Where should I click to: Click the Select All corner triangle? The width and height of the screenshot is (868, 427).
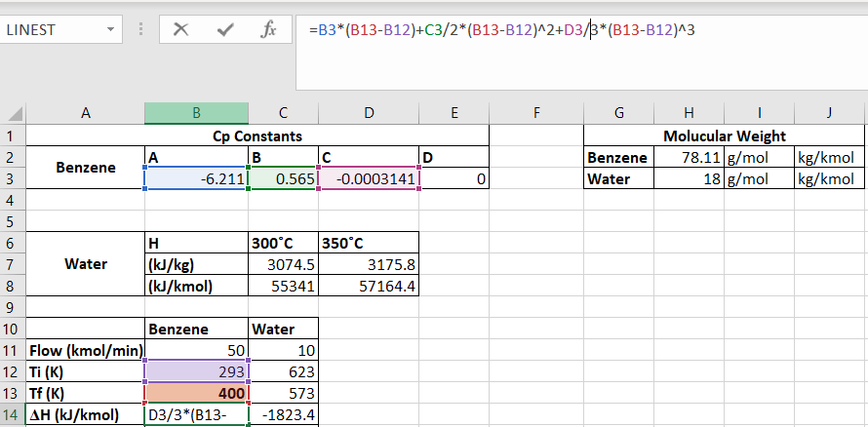tap(15, 114)
